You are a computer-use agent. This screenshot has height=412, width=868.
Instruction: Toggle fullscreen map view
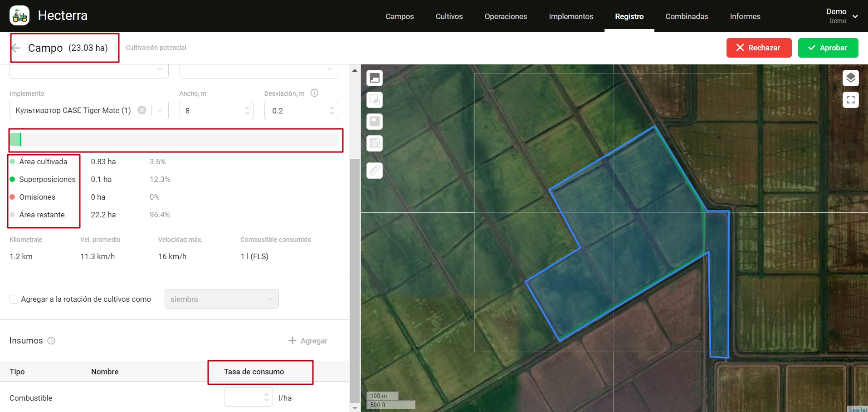click(850, 100)
